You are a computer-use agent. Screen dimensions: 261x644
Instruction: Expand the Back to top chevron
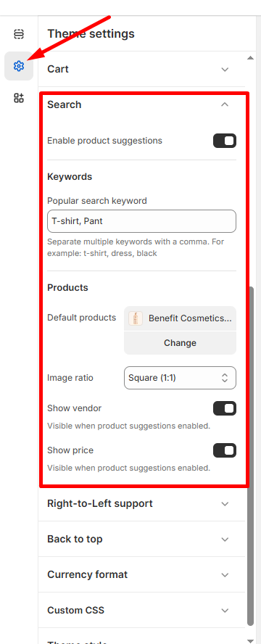tap(225, 539)
